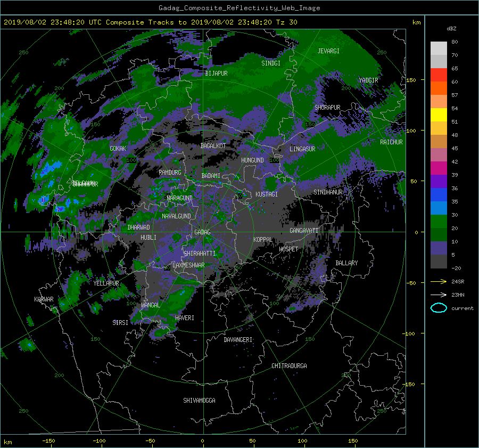Select the 39 dBZ purple color swatch
This screenshot has width=479, height=448.
439,182
